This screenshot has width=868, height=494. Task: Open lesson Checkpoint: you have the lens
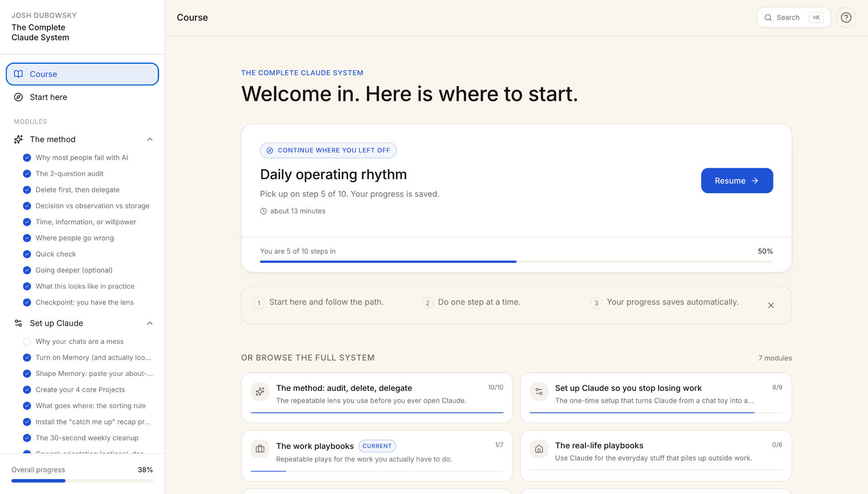(x=85, y=302)
